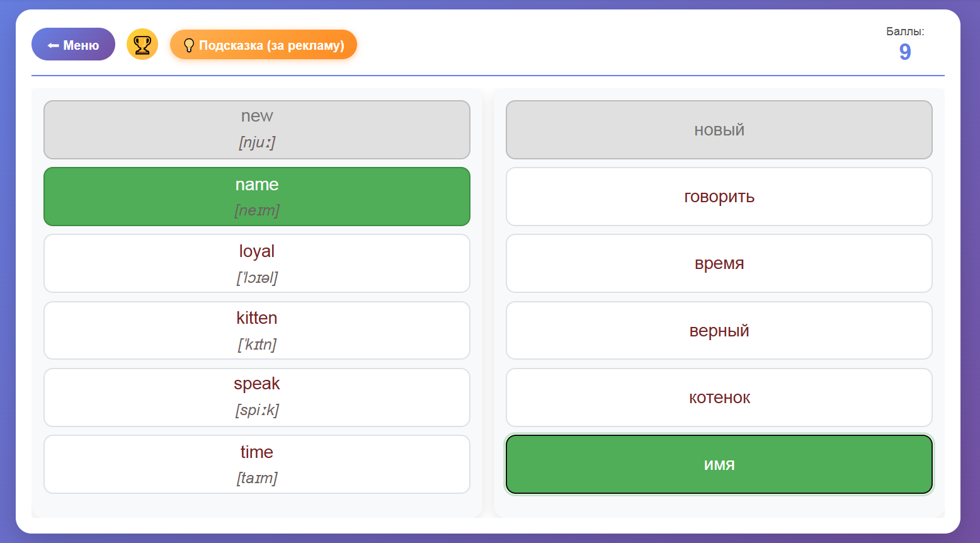
Task: Click the matched gray 'новый' card
Action: pos(719,130)
